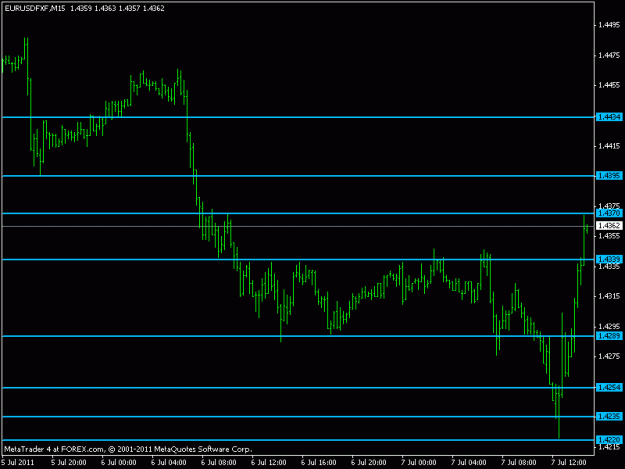Viewport: 625px width, 469px height.
Task: Click the 1.4339 horizontal line price label
Action: coord(609,259)
